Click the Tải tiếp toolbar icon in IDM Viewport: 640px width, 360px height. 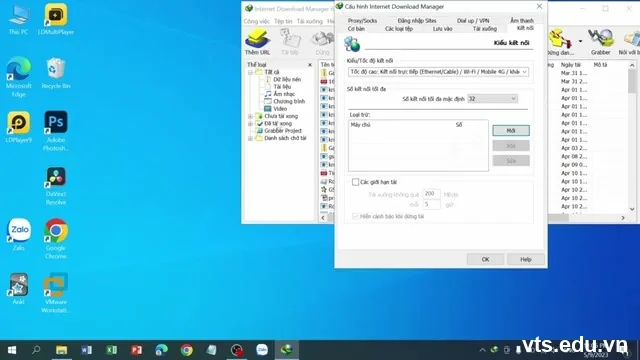pos(290,42)
